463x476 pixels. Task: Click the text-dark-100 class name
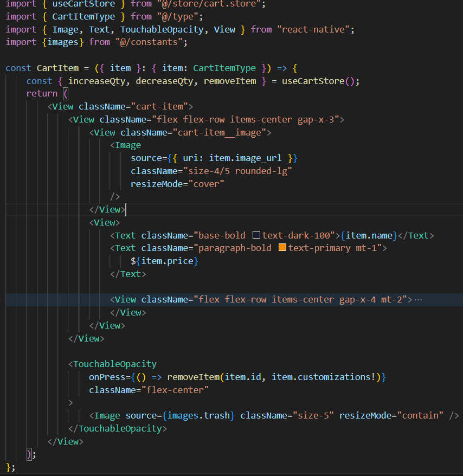click(x=296, y=236)
